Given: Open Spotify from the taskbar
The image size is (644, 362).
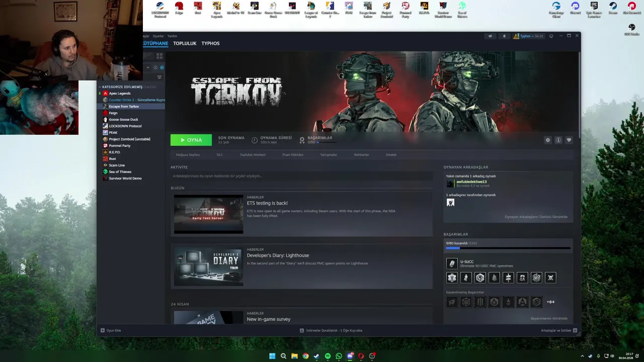Looking at the screenshot, I should tap(328, 356).
